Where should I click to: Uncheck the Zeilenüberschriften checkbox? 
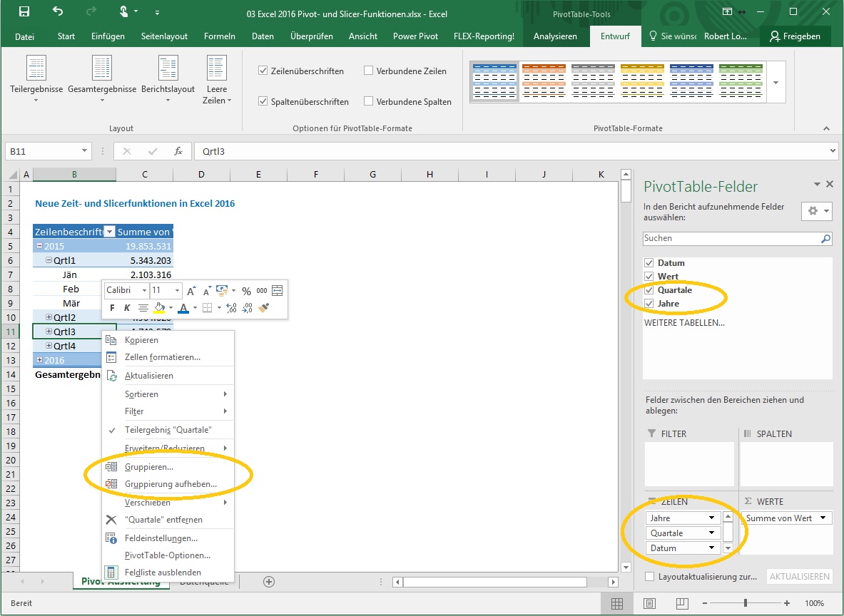click(x=263, y=71)
